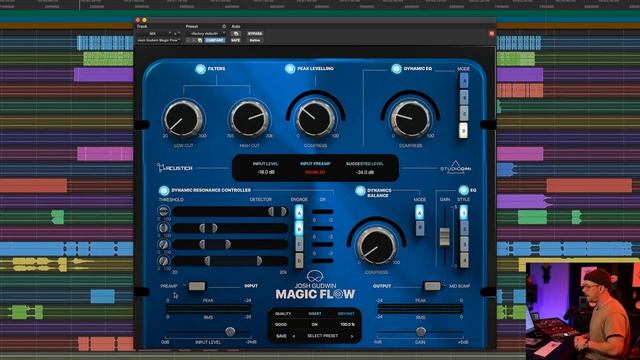Image resolution: width=640 pixels, height=360 pixels.
Task: Click fourth band threshold mini knob
Action: click(x=163, y=260)
